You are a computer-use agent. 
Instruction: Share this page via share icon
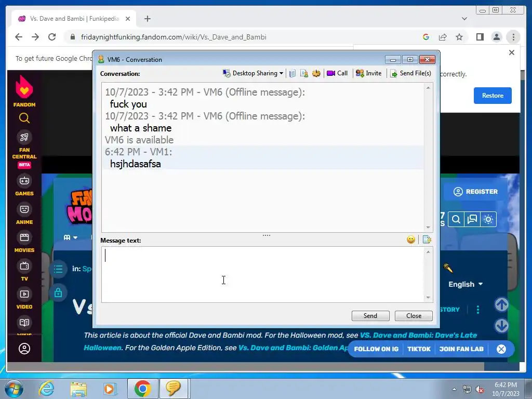coord(443,37)
